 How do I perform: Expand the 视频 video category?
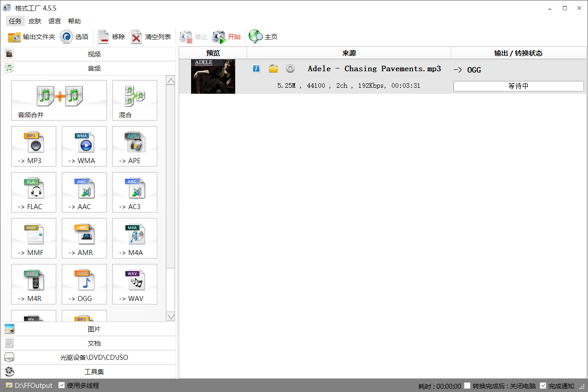(89, 54)
